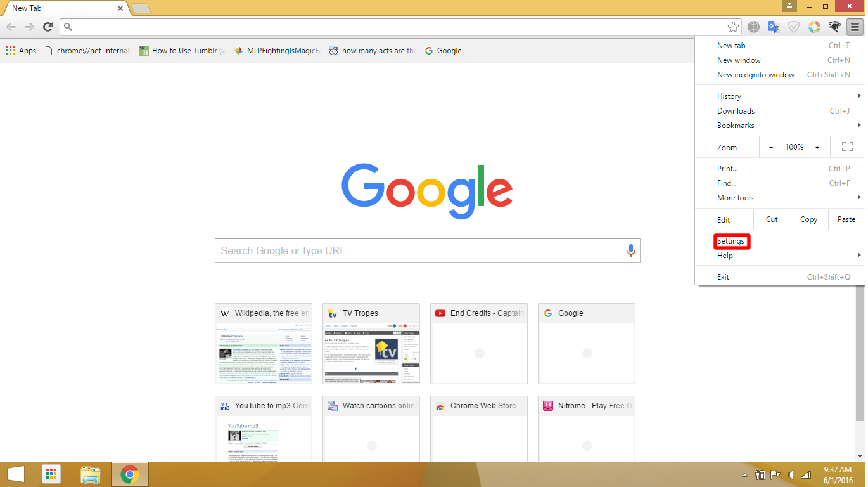Open the shield checkmark extension icon
This screenshot has height=487, width=868.
(x=794, y=27)
